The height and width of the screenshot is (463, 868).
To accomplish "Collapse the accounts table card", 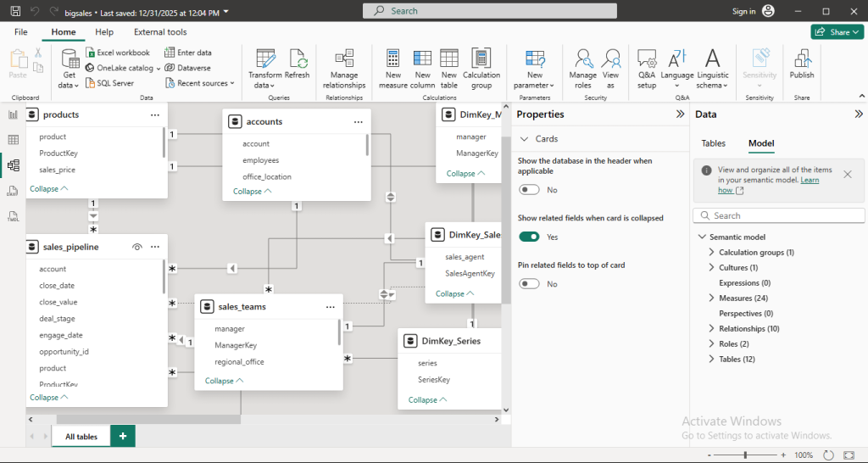I will point(253,192).
